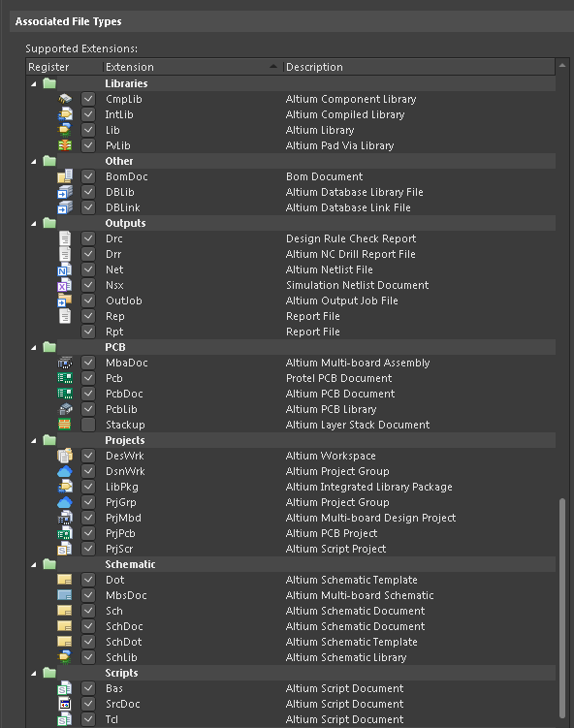This screenshot has width=574, height=728.
Task: Click the OutJob output job icon
Action: pyautogui.click(x=65, y=301)
